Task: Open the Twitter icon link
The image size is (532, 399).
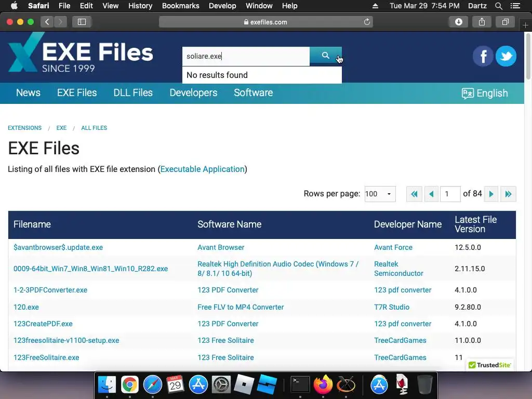Action: (506, 56)
